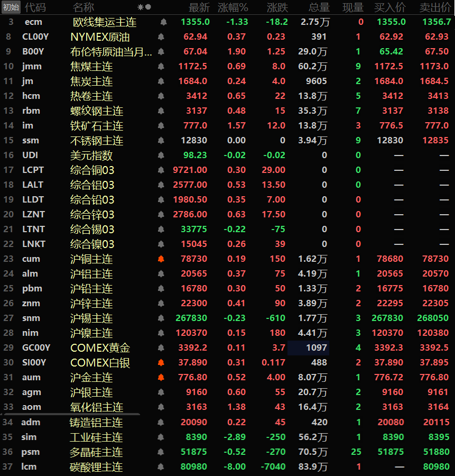Select the 初始 tab in top-left

(11, 7)
